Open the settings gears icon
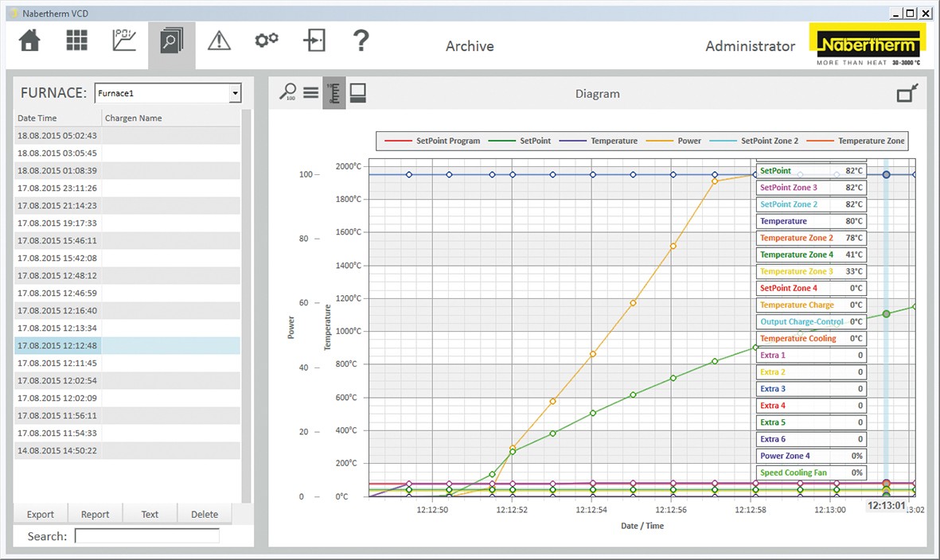Screen dimensions: 940x560 coord(267,40)
